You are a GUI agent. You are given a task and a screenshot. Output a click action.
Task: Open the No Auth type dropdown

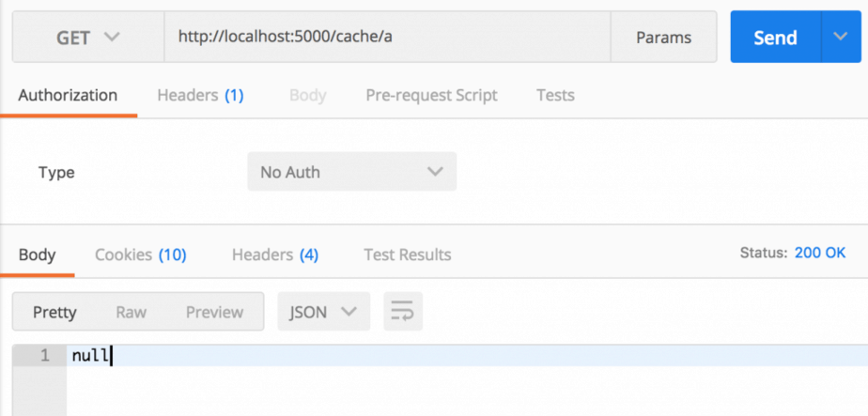coord(351,172)
